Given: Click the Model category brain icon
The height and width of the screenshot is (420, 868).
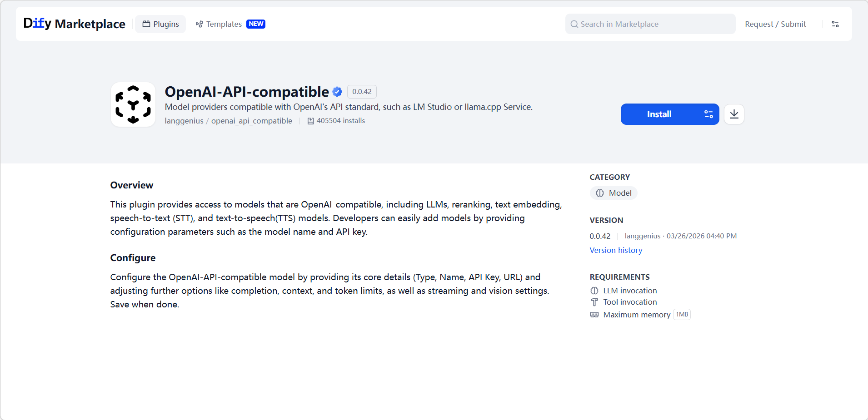Looking at the screenshot, I should (600, 193).
